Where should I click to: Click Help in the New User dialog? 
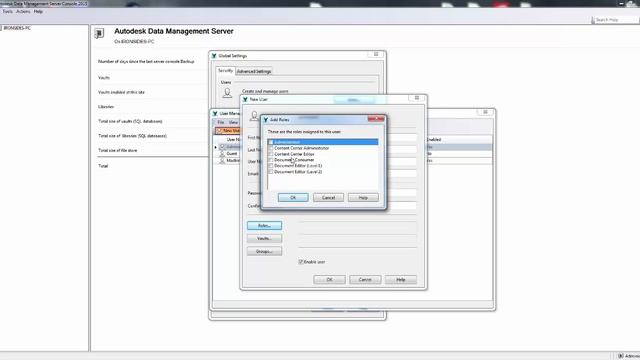click(x=401, y=280)
